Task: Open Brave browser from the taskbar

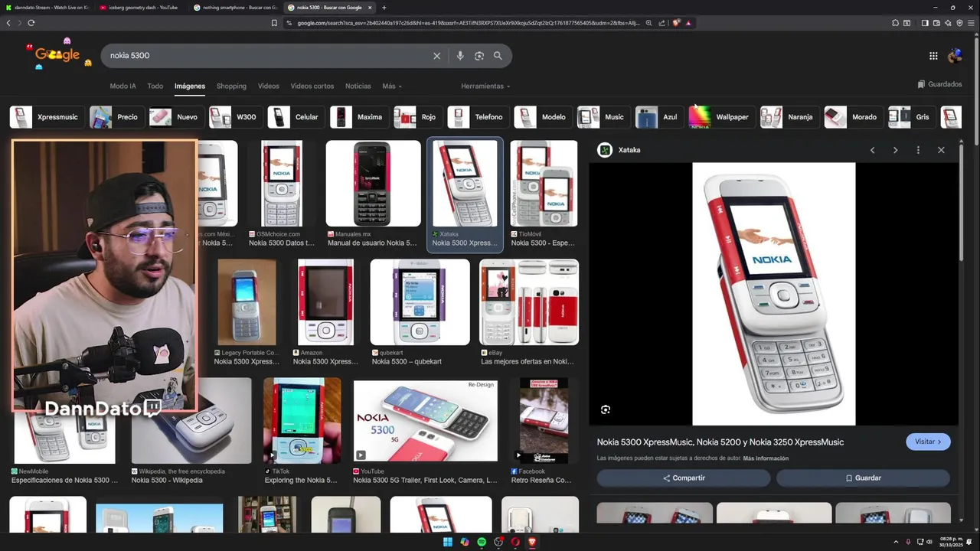Action: (532, 542)
